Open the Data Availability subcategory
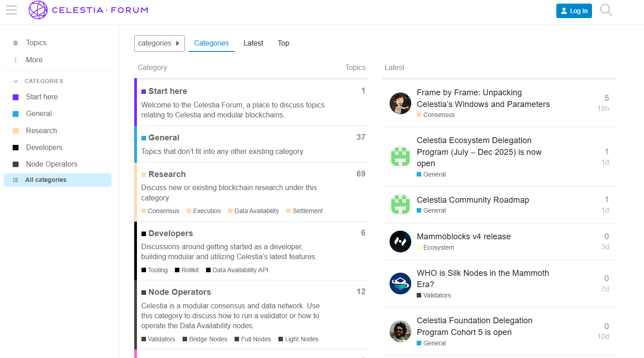Screen dimensions: 644x358 pyautogui.click(x=254, y=211)
